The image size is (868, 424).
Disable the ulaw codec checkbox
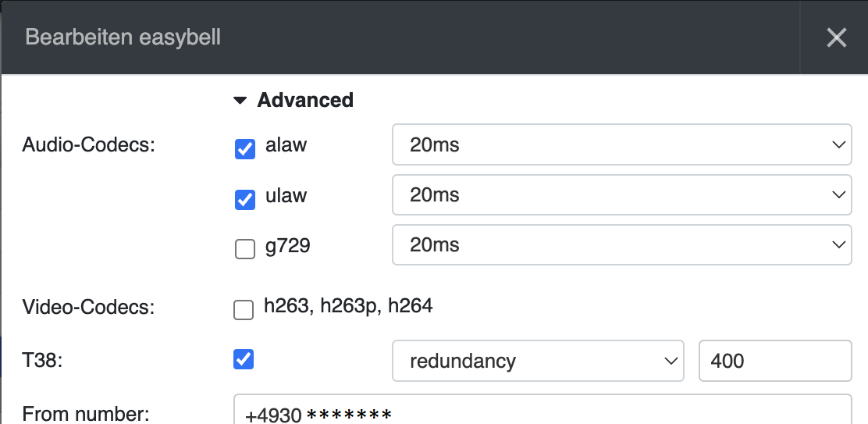tap(245, 200)
